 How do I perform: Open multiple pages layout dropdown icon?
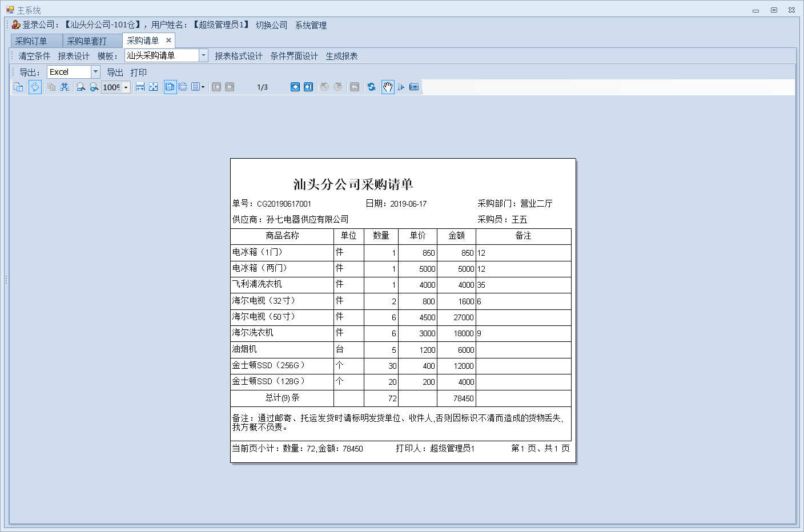[198, 87]
